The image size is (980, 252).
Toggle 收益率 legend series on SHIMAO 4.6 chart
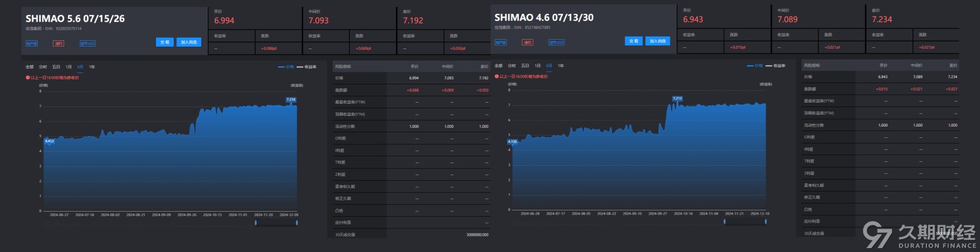click(x=776, y=66)
